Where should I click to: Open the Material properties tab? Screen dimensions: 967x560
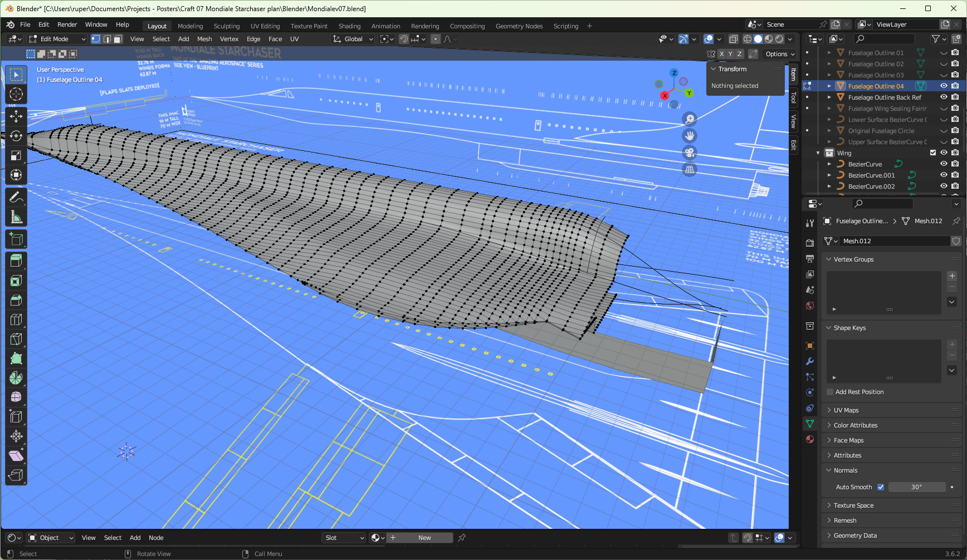[x=810, y=439]
